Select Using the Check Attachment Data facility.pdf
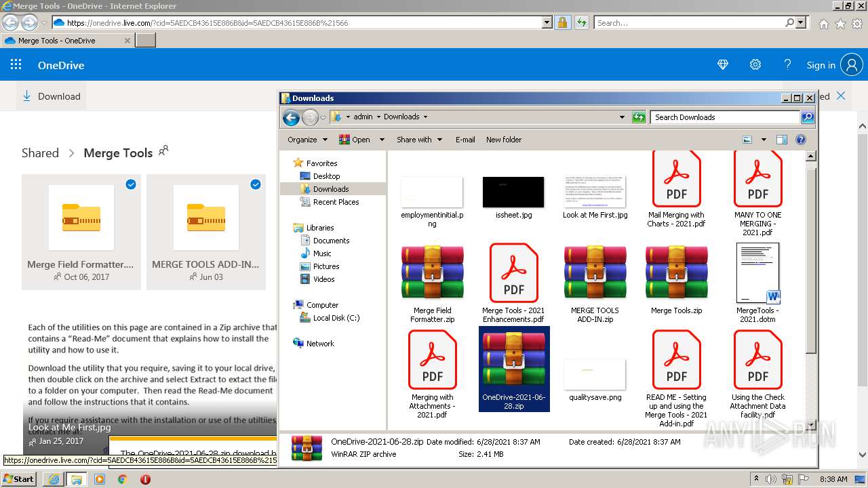The image size is (868, 488). 757,374
